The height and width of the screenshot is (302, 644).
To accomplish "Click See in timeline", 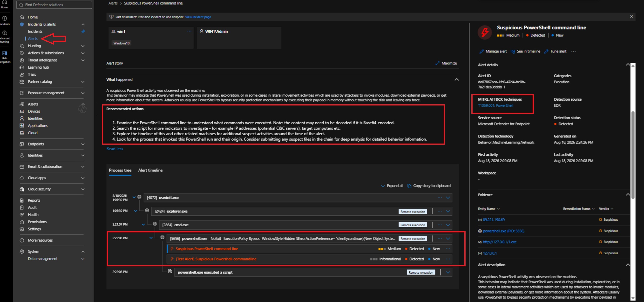I will pos(525,51).
